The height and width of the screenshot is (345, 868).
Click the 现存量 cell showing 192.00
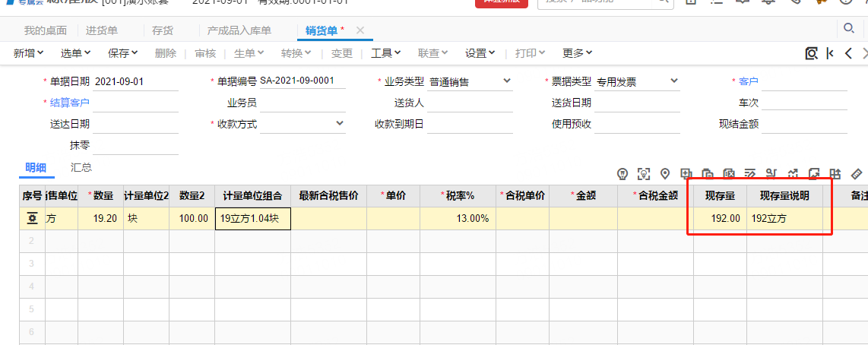(721, 219)
